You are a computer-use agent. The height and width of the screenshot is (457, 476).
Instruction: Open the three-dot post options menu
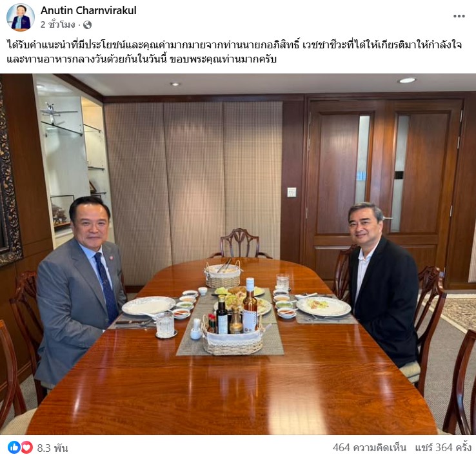tap(459, 16)
